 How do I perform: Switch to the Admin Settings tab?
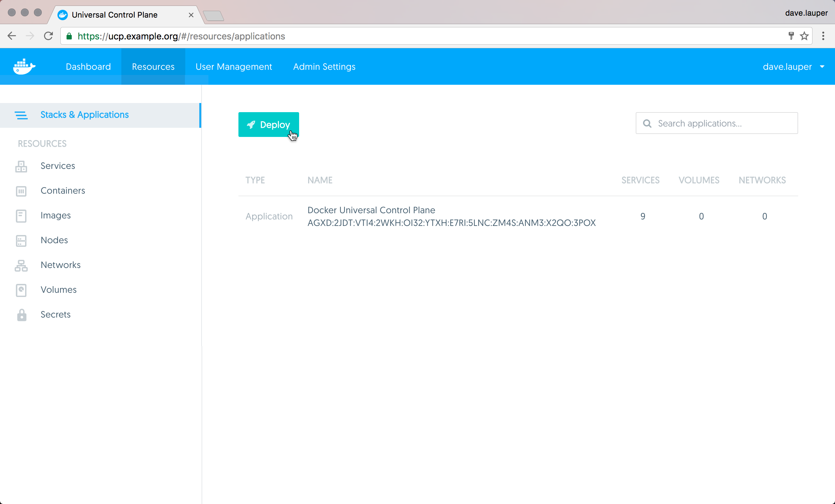click(x=324, y=67)
